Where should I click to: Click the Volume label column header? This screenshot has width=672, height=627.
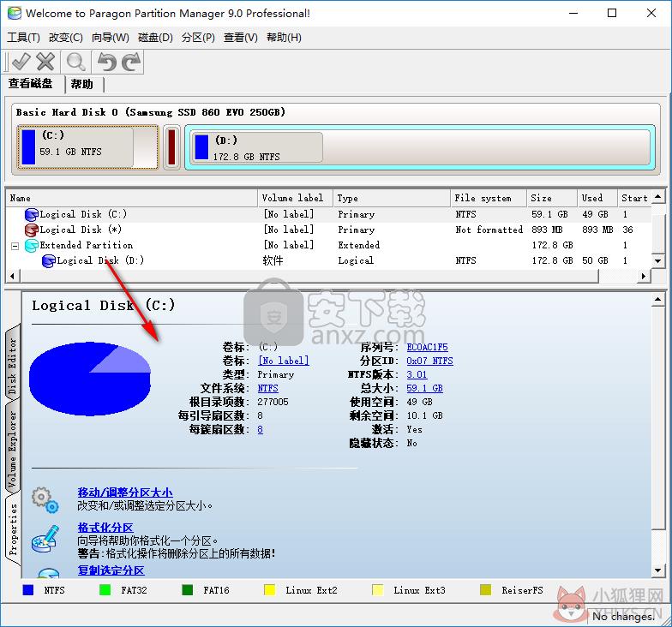click(x=295, y=198)
